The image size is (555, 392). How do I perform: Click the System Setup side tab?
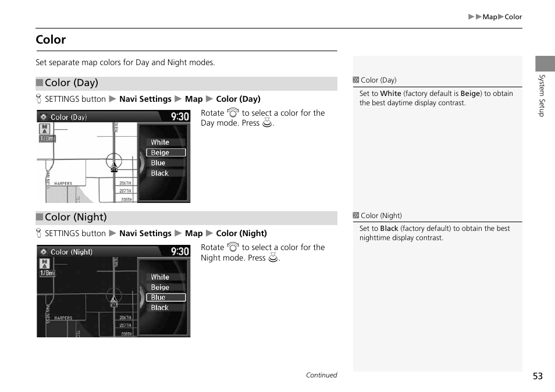click(x=542, y=95)
